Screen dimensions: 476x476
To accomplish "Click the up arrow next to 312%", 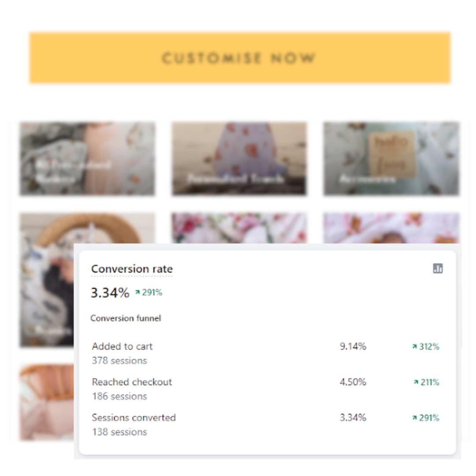I will pyautogui.click(x=414, y=347).
